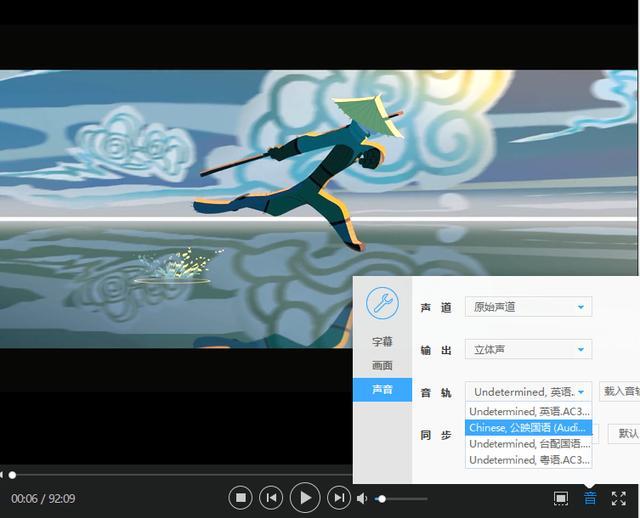Choose Undetermined, 英语.AC3 audio track option
640x518 pixels.
tap(528, 411)
